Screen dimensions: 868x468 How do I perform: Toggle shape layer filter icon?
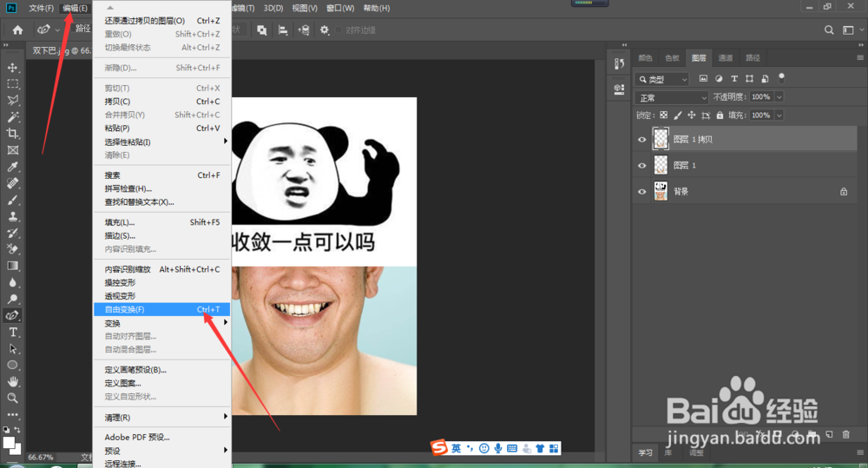click(x=750, y=79)
